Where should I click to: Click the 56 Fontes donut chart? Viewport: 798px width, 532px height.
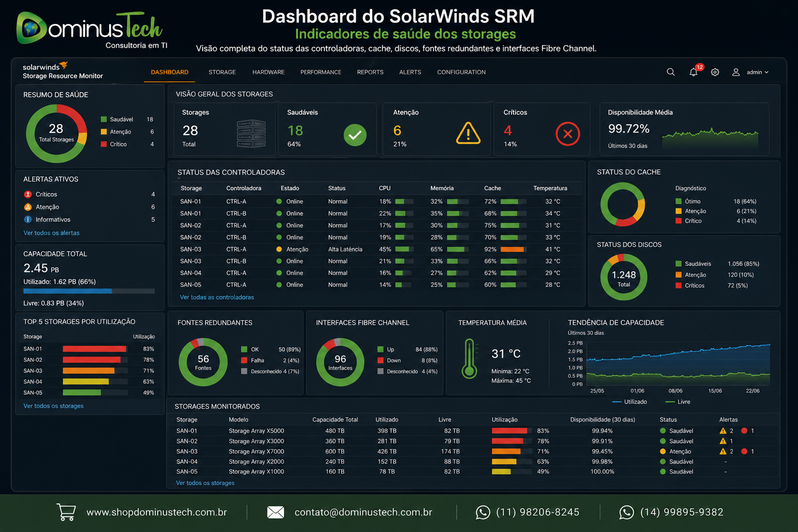(203, 362)
